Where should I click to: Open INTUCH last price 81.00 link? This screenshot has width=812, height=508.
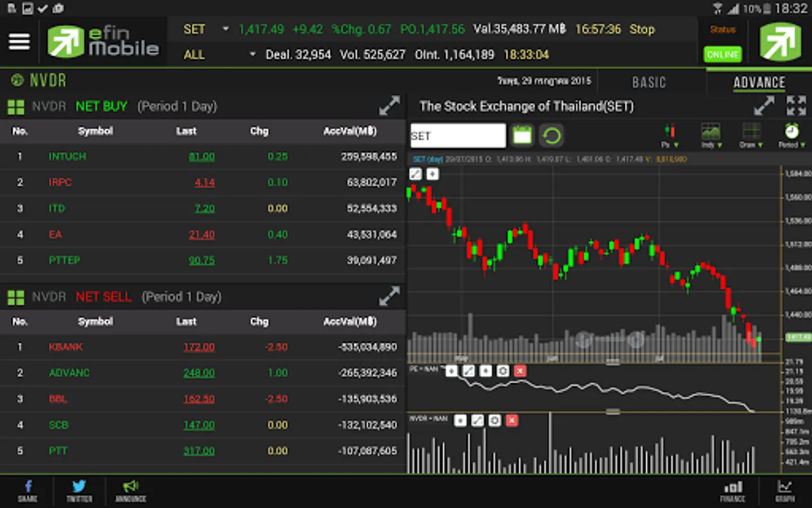click(x=201, y=156)
